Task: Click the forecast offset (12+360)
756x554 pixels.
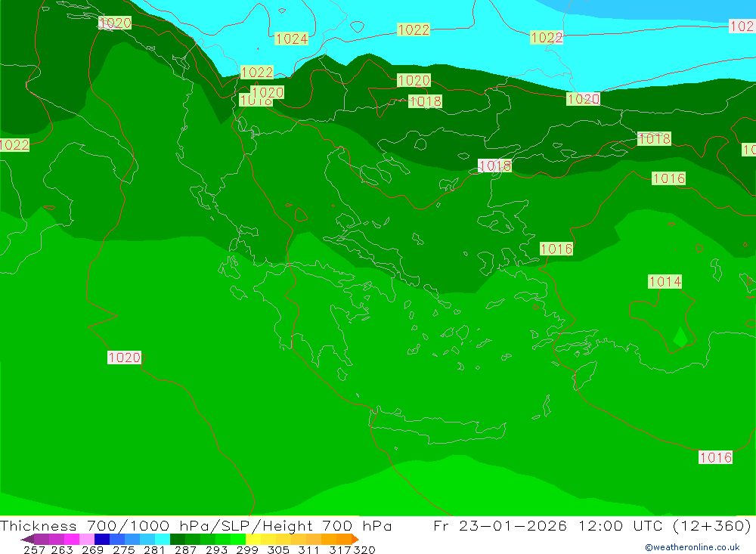Action: click(x=712, y=525)
